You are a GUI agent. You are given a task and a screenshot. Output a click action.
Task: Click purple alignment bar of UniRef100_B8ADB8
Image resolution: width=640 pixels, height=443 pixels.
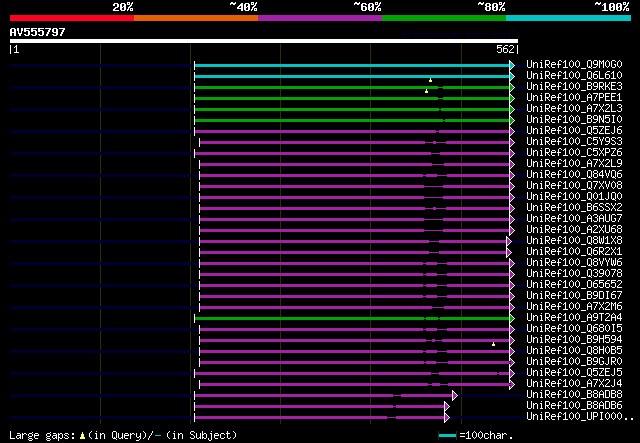[324, 396]
